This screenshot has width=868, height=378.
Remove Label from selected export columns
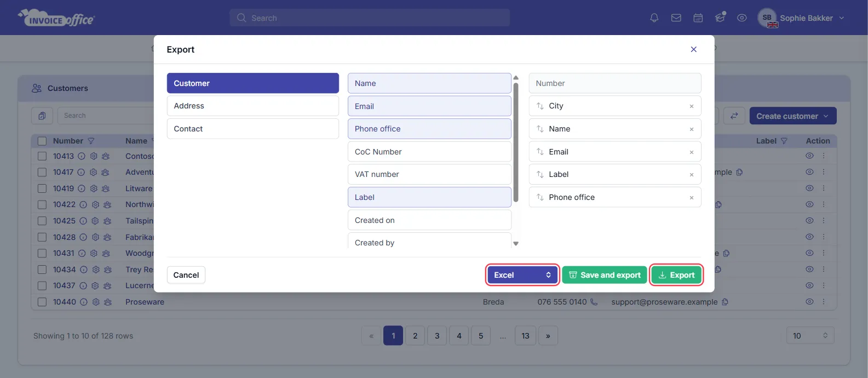(692, 175)
